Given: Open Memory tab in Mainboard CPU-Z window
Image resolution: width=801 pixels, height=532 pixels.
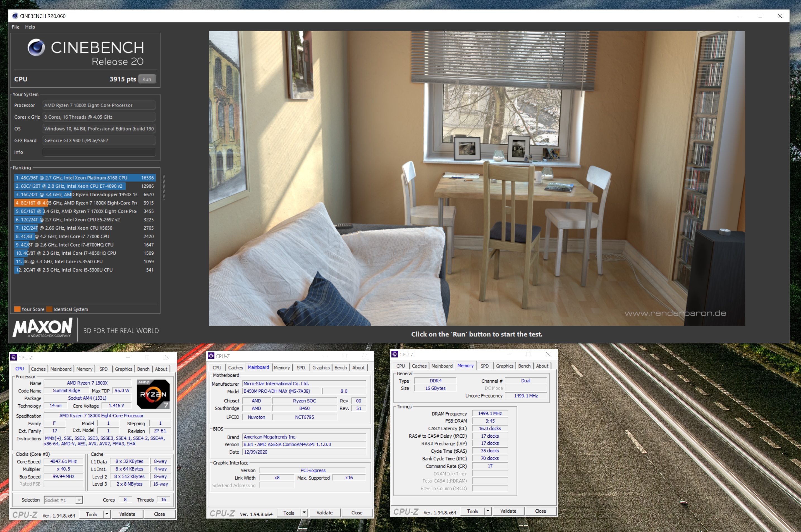Looking at the screenshot, I should point(282,368).
